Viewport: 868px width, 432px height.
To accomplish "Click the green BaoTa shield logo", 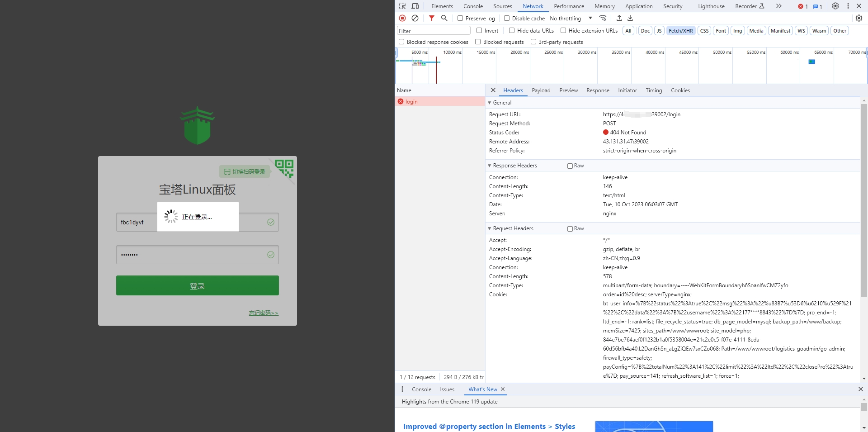I will pos(198,125).
